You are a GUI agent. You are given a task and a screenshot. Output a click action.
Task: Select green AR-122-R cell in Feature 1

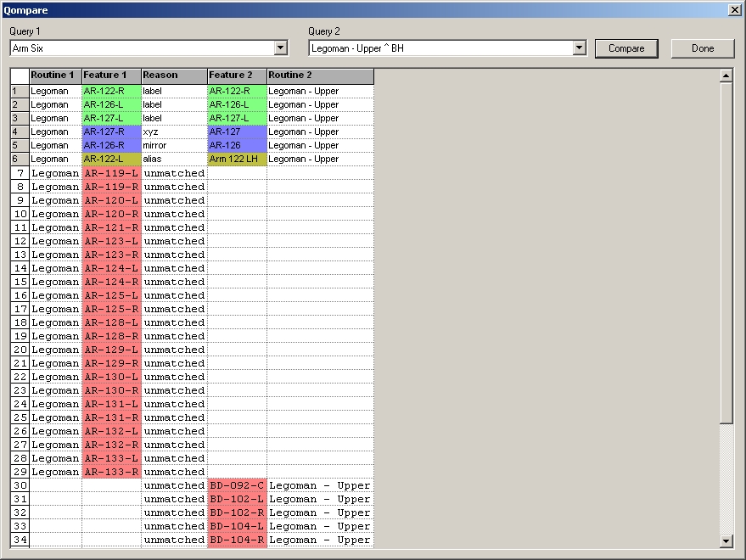click(111, 91)
